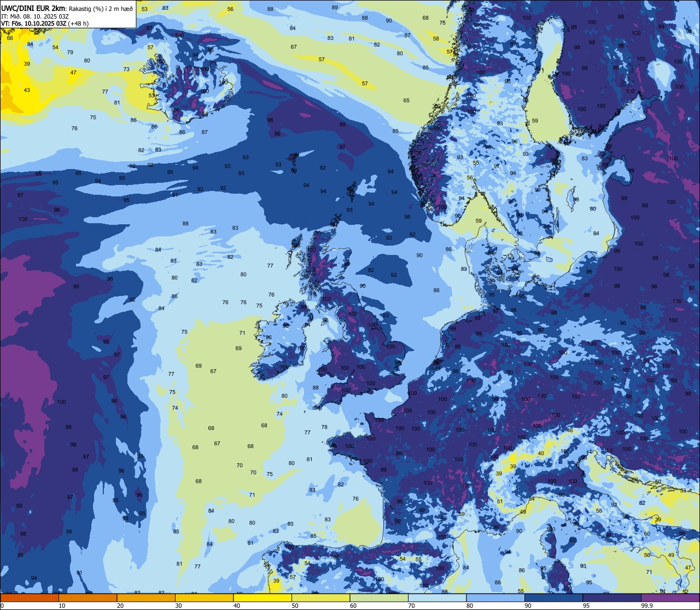Image resolution: width=700 pixels, height=610 pixels.
Task: Click the '66' value below the title box
Action: coord(10,38)
